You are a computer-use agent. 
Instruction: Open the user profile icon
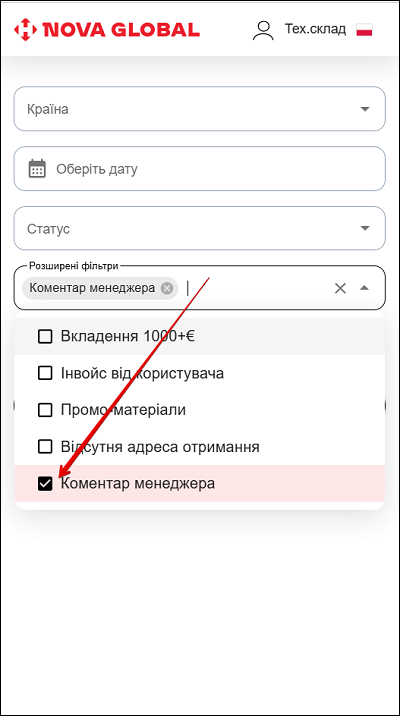coord(263,30)
